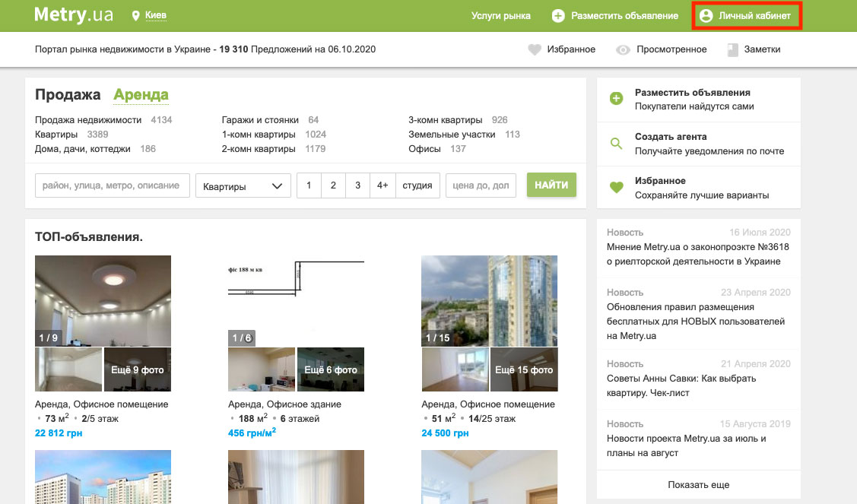
Task: Toggle the студия filter option
Action: (417, 185)
